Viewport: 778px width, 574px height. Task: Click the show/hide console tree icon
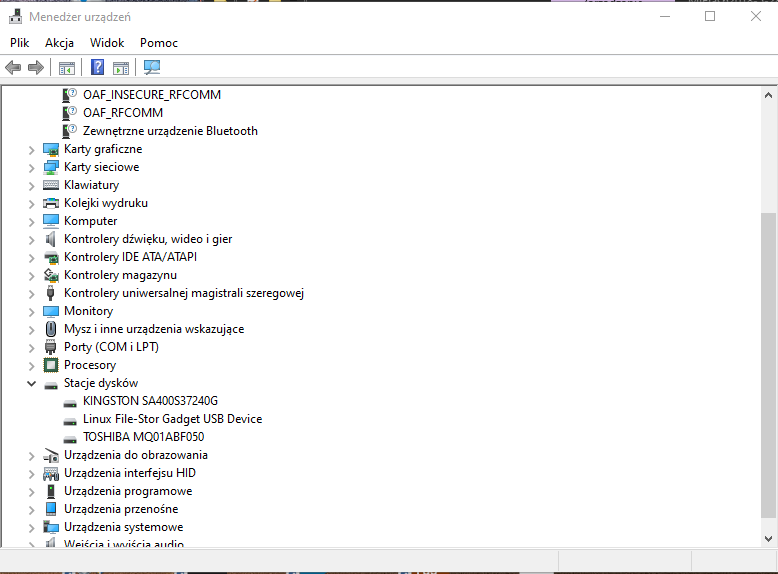click(67, 68)
